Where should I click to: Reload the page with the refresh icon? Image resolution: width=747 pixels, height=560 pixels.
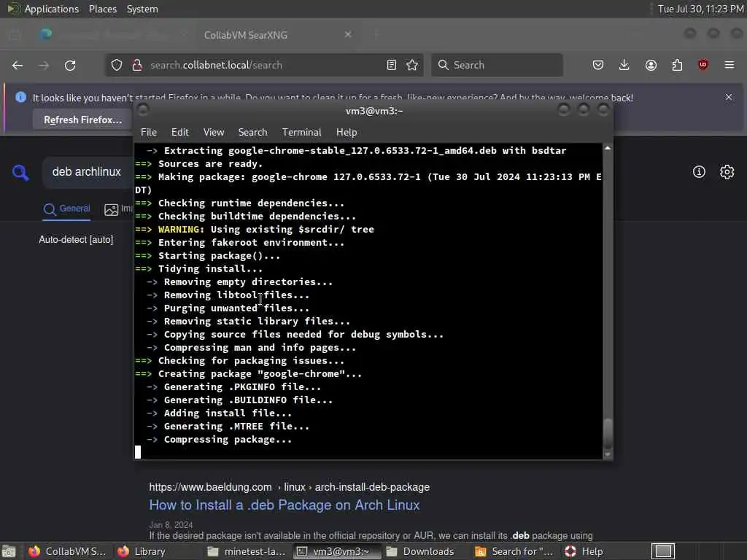tap(70, 65)
